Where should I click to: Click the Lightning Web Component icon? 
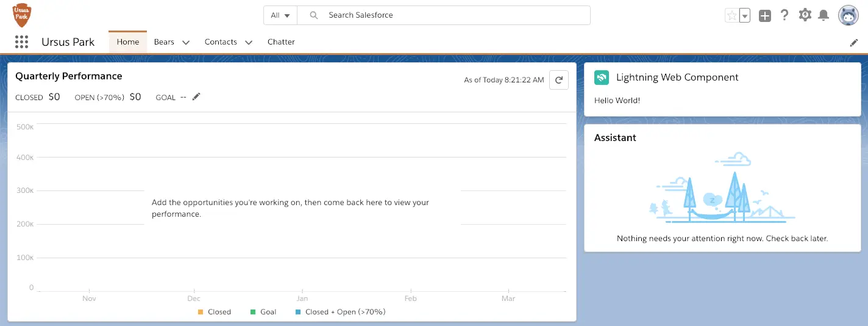pyautogui.click(x=602, y=78)
